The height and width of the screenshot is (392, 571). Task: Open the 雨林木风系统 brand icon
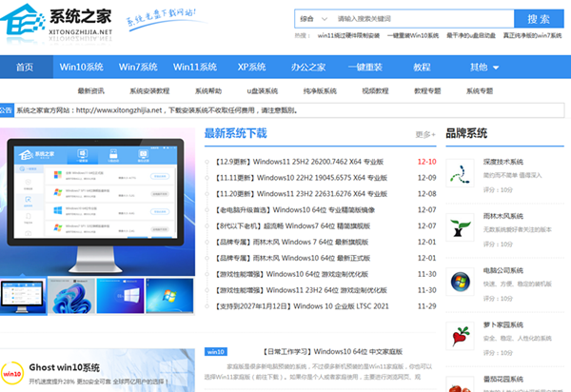click(x=462, y=228)
